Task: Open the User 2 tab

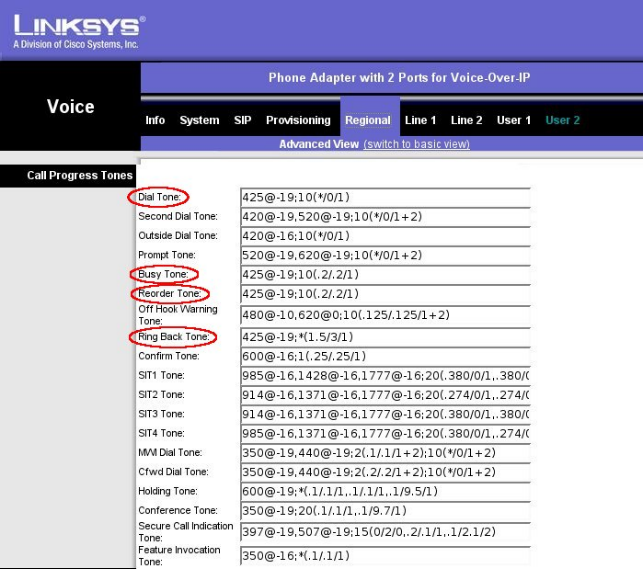Action: pos(562,120)
